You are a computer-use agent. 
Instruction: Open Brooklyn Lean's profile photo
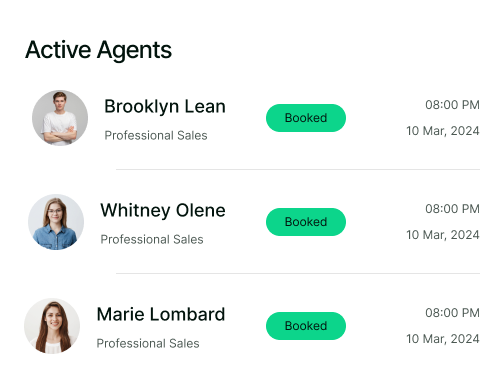click(60, 118)
